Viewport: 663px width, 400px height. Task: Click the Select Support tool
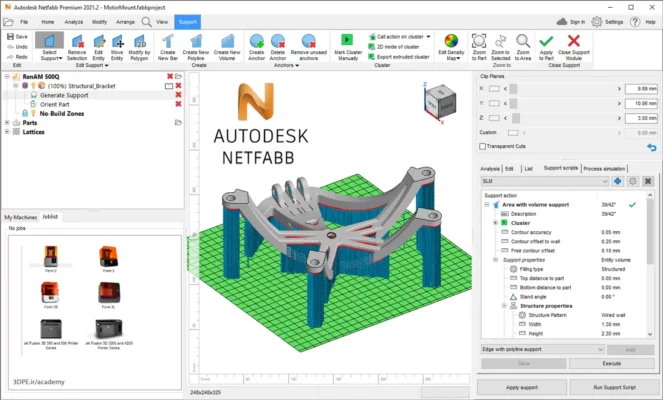click(49, 47)
